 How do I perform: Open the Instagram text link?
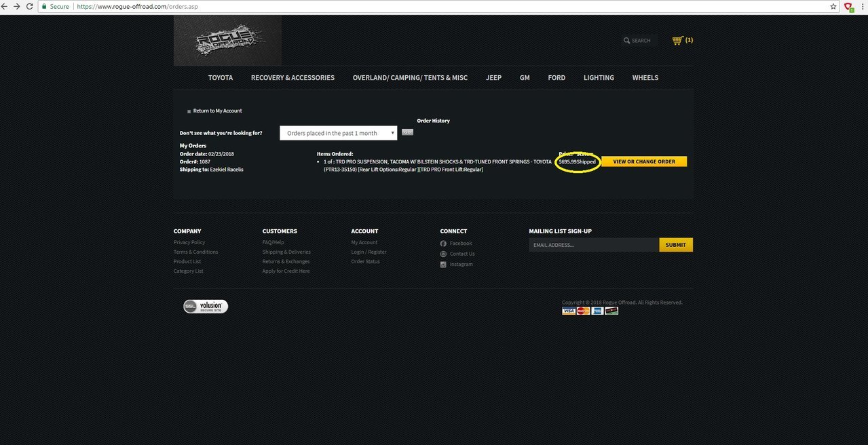[461, 264]
